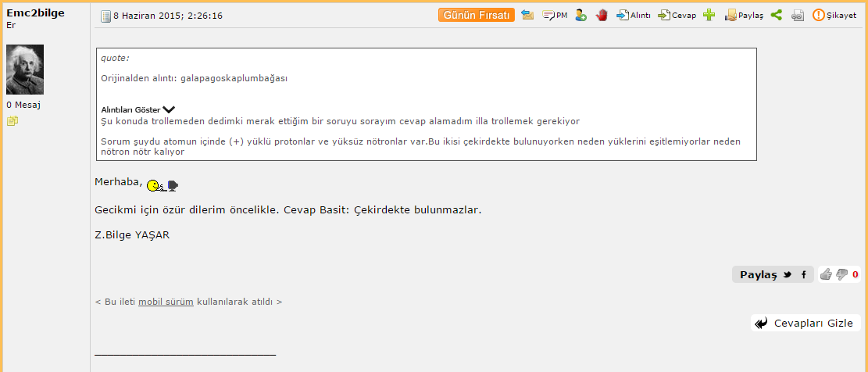This screenshot has width=868, height=372.
Task: Send email via the envelope icon
Action: click(527, 16)
